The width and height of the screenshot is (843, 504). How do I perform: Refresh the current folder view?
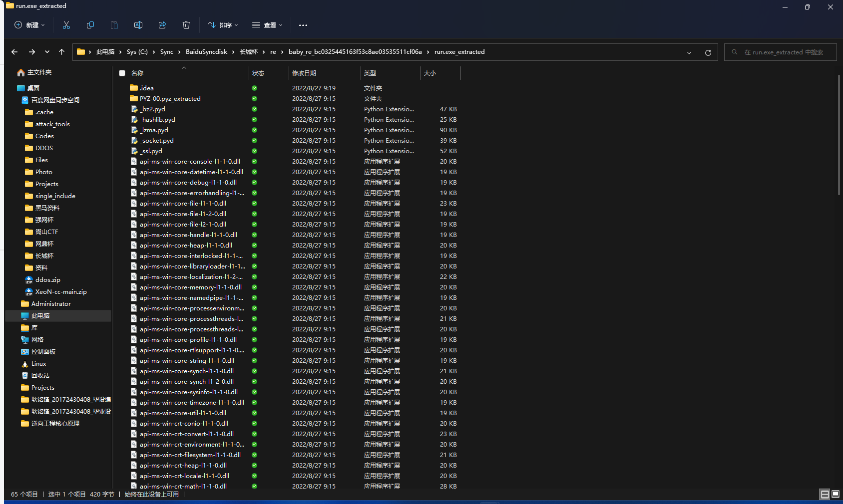[x=708, y=52]
